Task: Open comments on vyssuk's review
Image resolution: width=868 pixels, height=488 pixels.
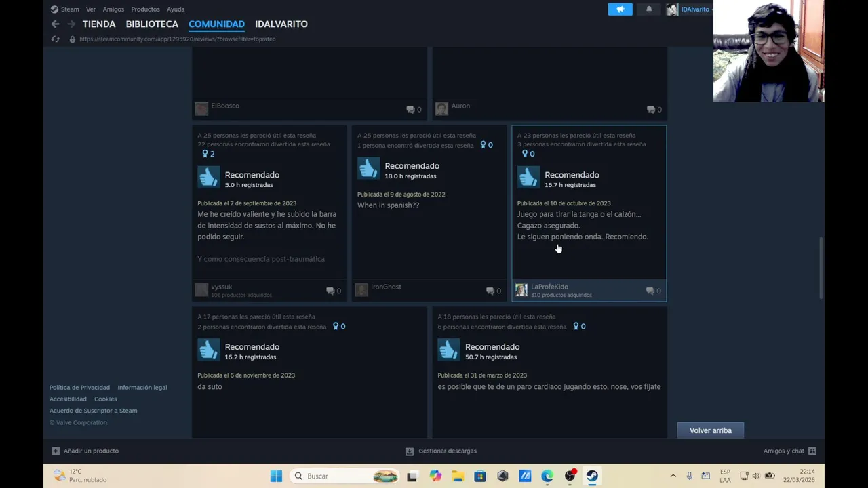Action: [x=334, y=291]
